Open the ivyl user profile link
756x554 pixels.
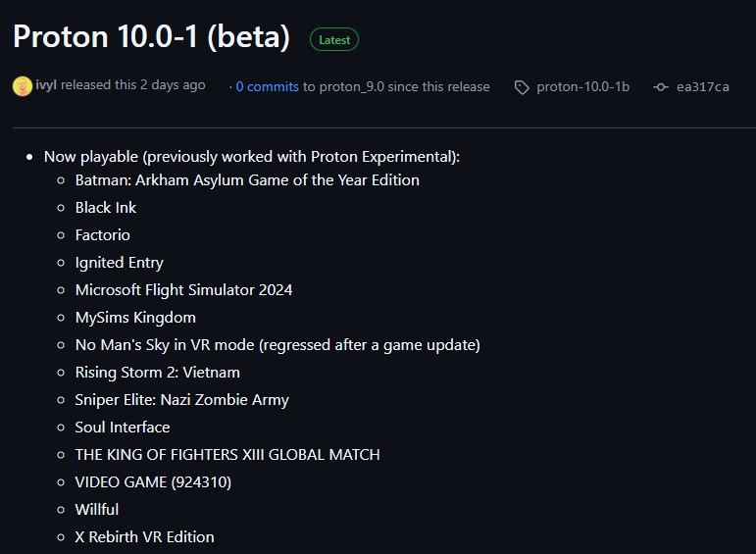tap(46, 85)
